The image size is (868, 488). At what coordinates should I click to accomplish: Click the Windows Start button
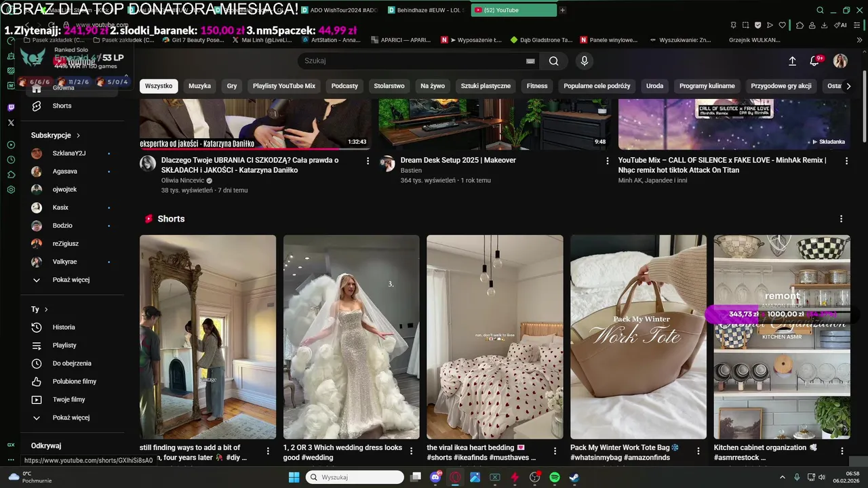294,477
